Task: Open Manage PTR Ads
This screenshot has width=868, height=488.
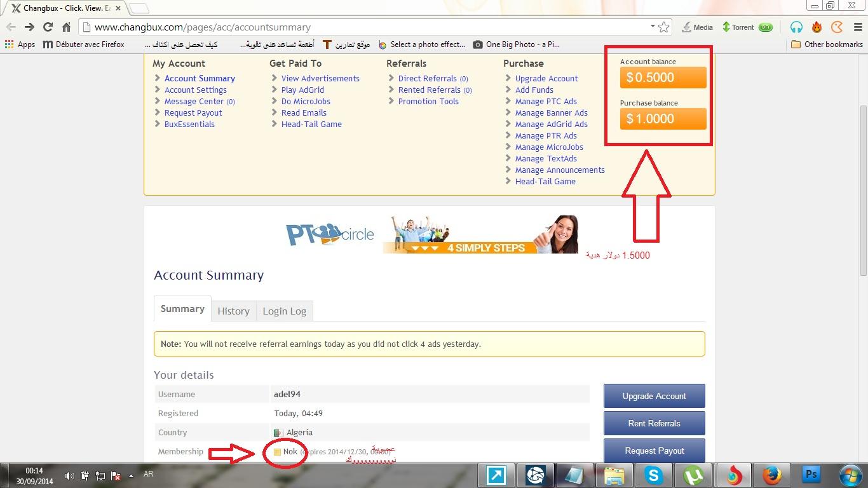Action: pos(546,135)
